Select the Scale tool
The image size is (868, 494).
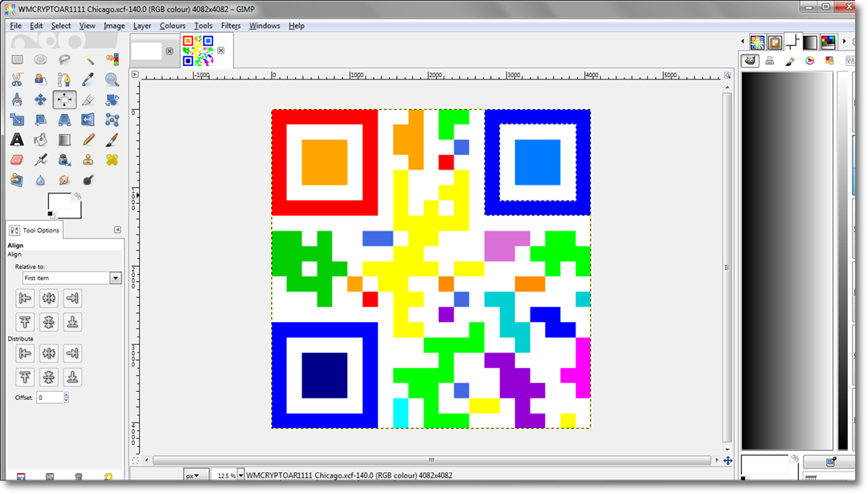coord(17,120)
